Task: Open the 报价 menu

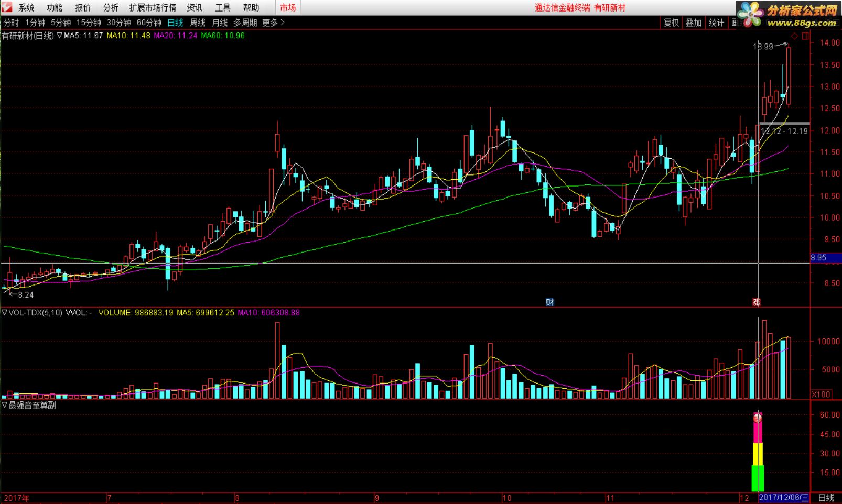Action: tap(83, 7)
